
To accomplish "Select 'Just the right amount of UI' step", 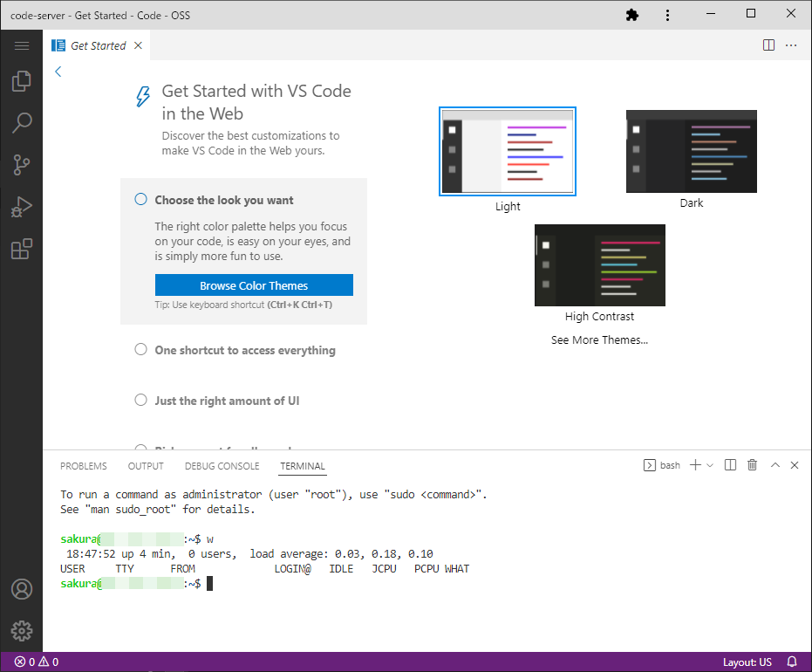I will click(227, 401).
